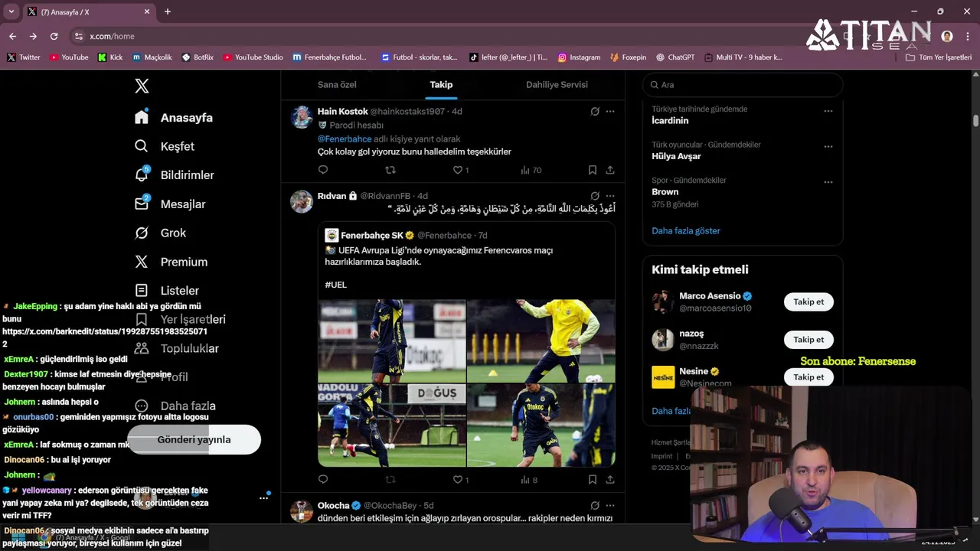980x551 pixels.
Task: Reply to Hain Kostok's tweet
Action: tap(322, 170)
